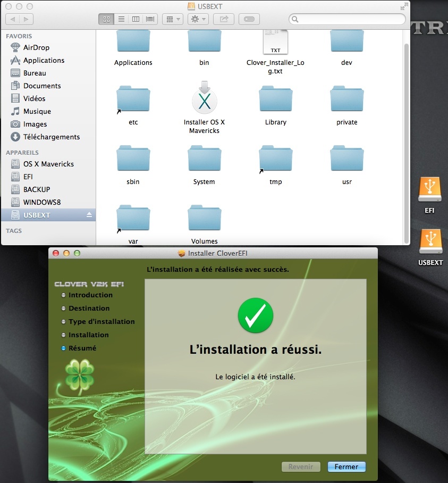Image resolution: width=448 pixels, height=483 pixels.
Task: Click the FAVORIS sidebar heading
Action: 19,36
